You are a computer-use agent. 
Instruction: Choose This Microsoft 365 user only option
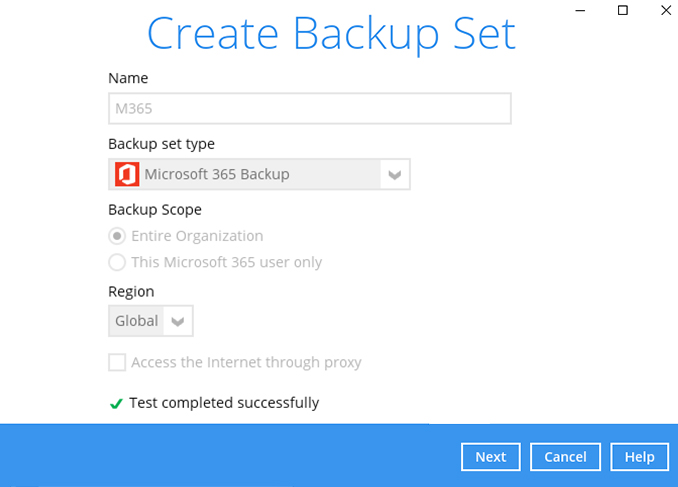(x=117, y=263)
